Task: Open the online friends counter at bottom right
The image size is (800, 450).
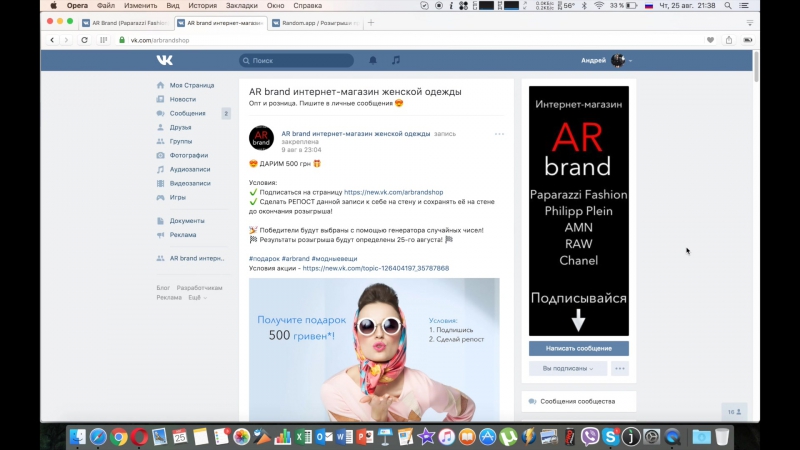Action: [734, 412]
